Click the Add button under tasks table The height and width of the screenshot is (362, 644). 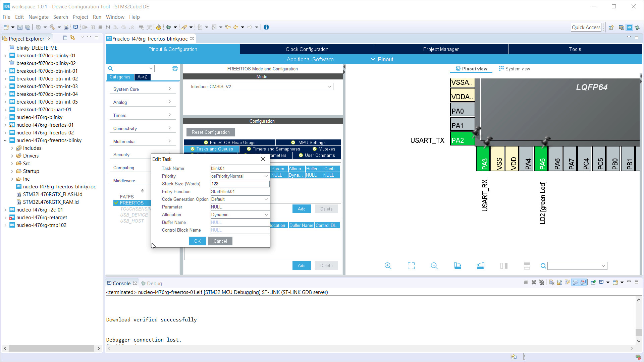click(x=302, y=209)
